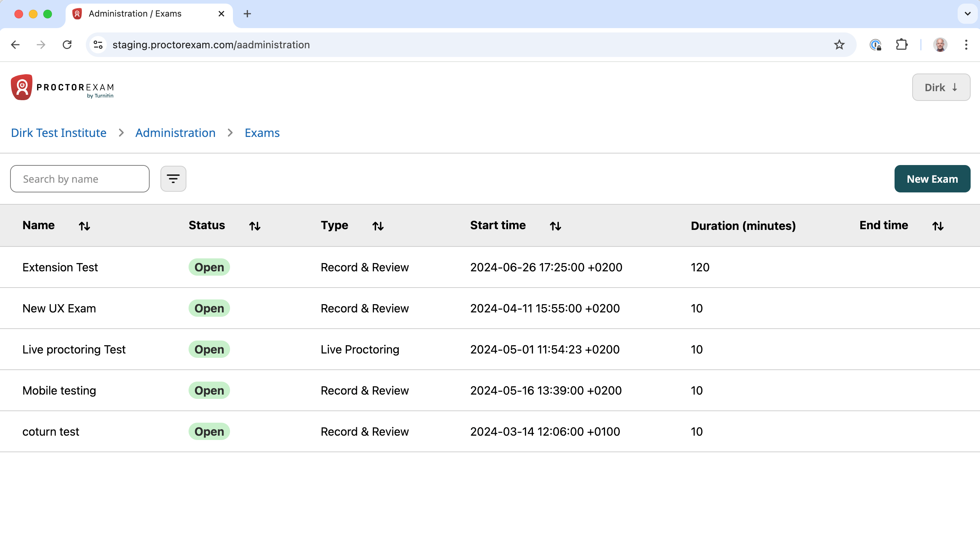
Task: Go back in browser history
Action: click(15, 45)
